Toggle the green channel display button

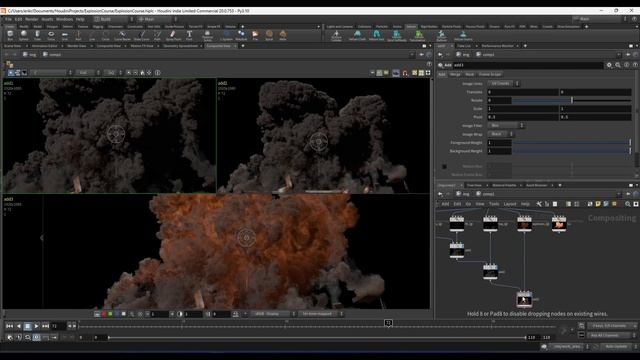coord(110,314)
